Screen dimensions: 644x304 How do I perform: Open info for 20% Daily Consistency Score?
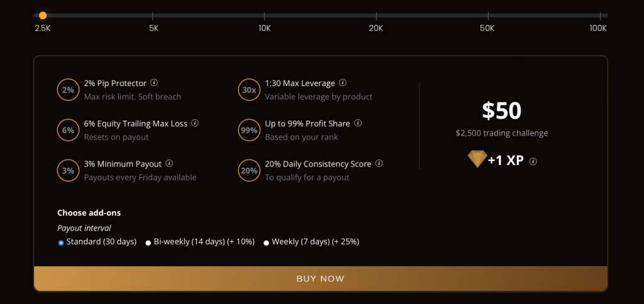pyautogui.click(x=379, y=163)
